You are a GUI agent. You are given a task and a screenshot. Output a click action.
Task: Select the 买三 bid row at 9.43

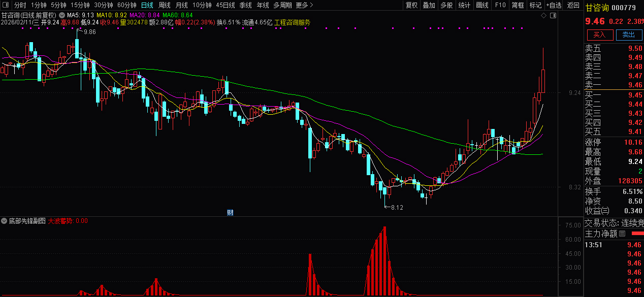coord(614,113)
